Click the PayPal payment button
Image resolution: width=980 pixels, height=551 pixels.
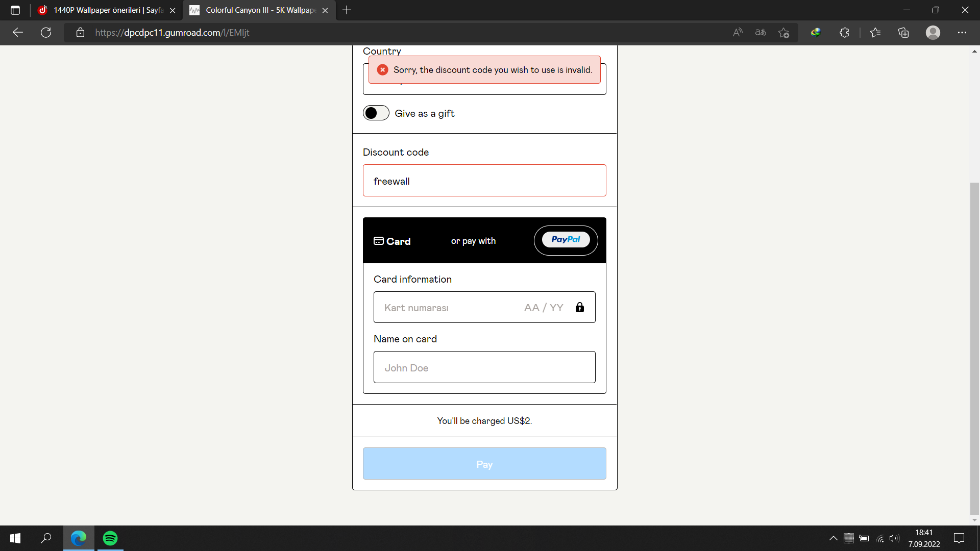pyautogui.click(x=566, y=240)
